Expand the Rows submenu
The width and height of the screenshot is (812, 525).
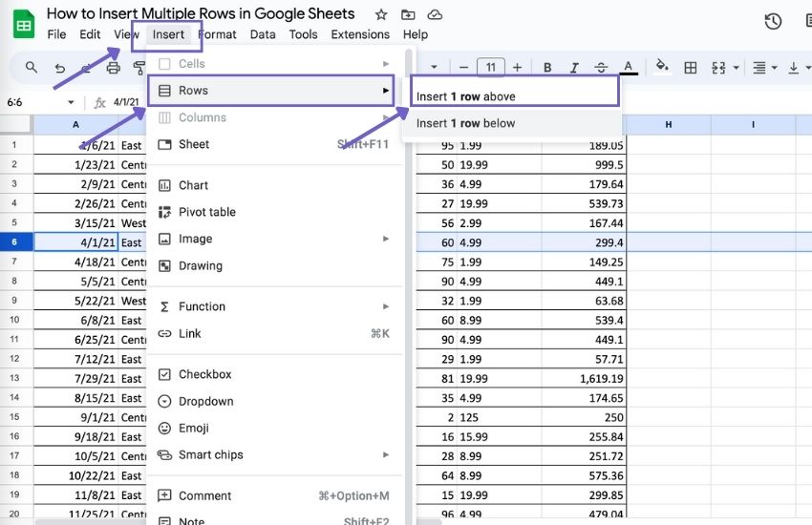(x=271, y=91)
